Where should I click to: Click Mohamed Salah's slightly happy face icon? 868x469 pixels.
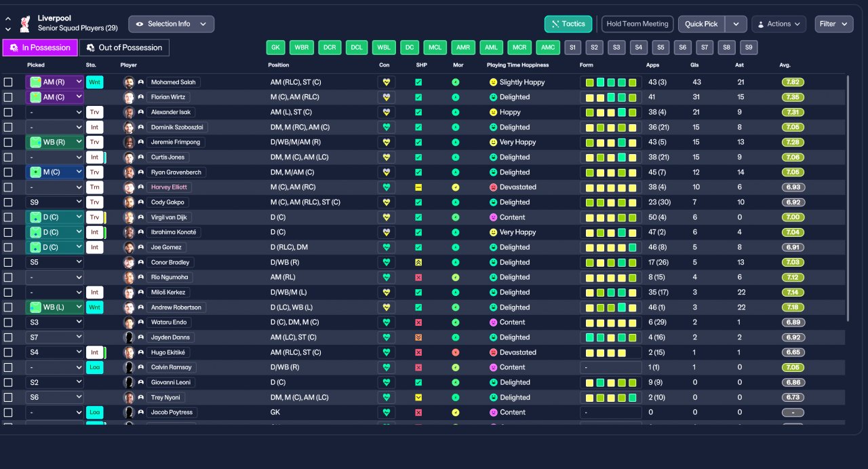493,82
